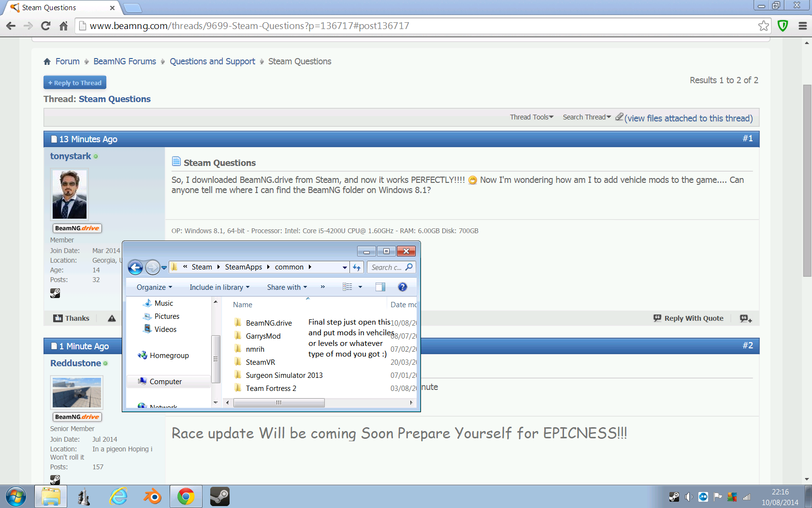812x508 pixels.
Task: Click Reply With Quote on post #1
Action: click(688, 318)
